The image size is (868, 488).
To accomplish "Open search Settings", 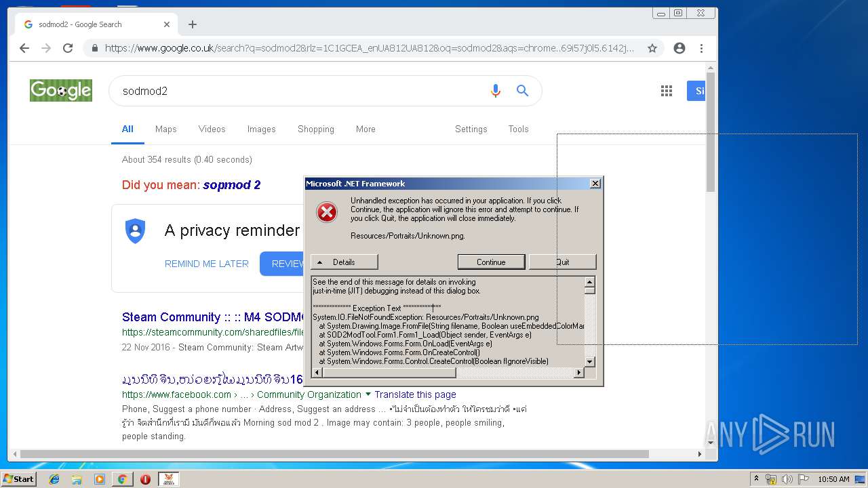I will point(471,129).
